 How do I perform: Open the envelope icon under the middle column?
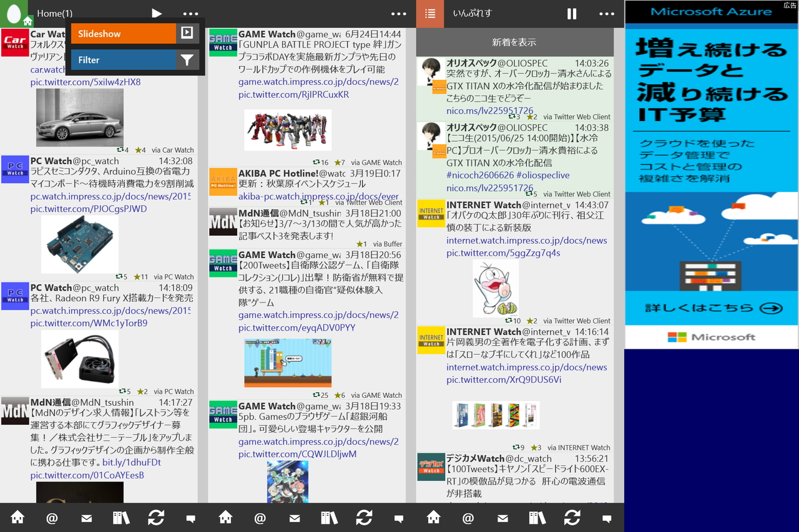pos(295,518)
